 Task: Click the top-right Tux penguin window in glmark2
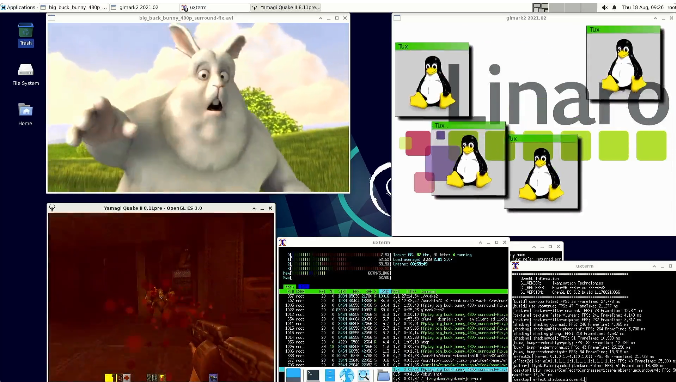[x=623, y=63]
